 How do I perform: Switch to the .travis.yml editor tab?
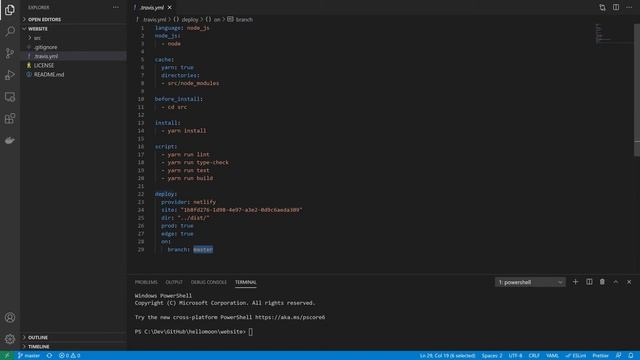pyautogui.click(x=152, y=7)
